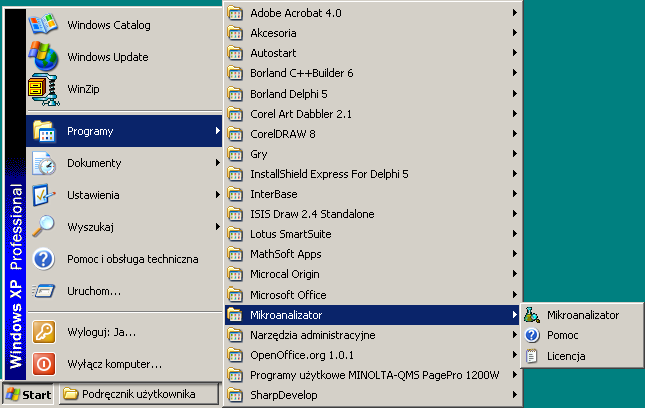Click the Gry folder icon

pos(235,154)
